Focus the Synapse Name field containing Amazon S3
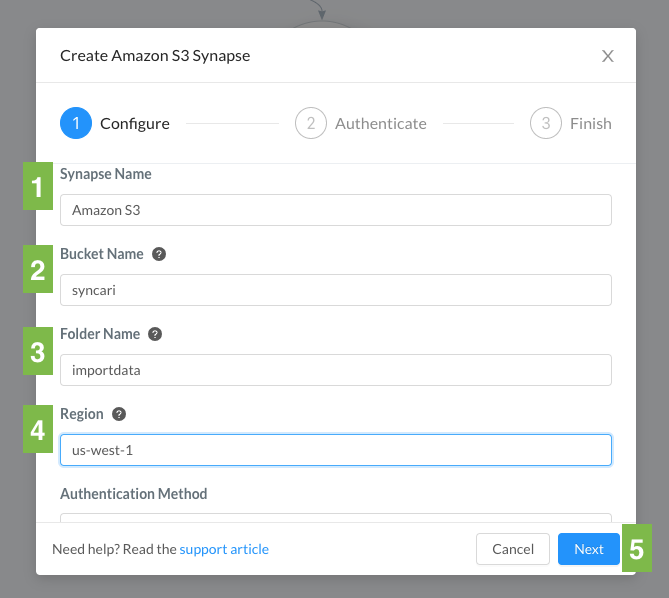The width and height of the screenshot is (669, 598). [336, 210]
